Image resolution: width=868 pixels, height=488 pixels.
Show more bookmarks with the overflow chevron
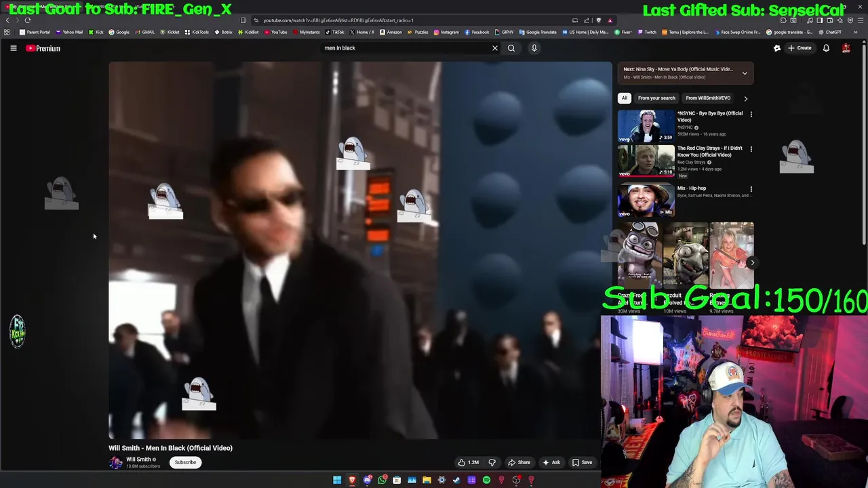click(856, 32)
